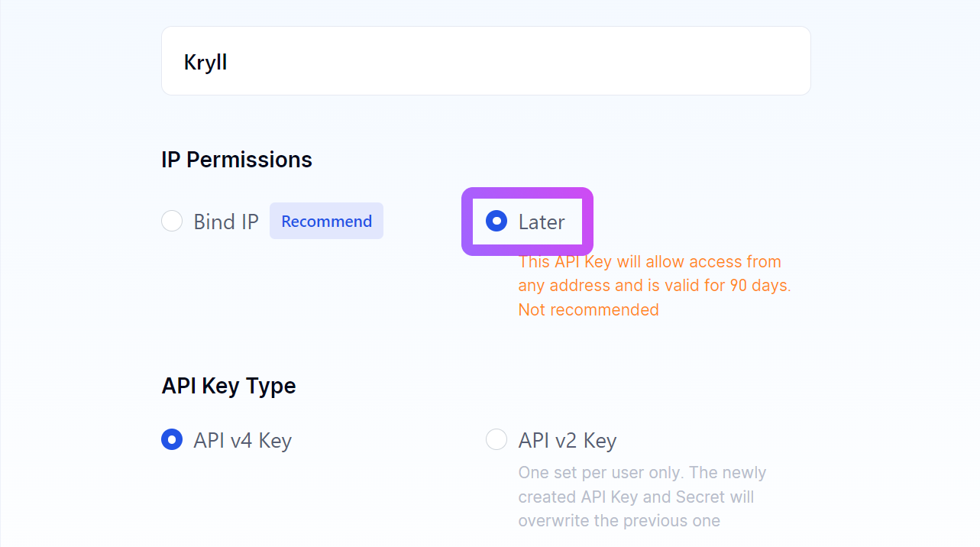Click the purple highlighted Later option box
The width and height of the screenshot is (980, 547).
(527, 222)
